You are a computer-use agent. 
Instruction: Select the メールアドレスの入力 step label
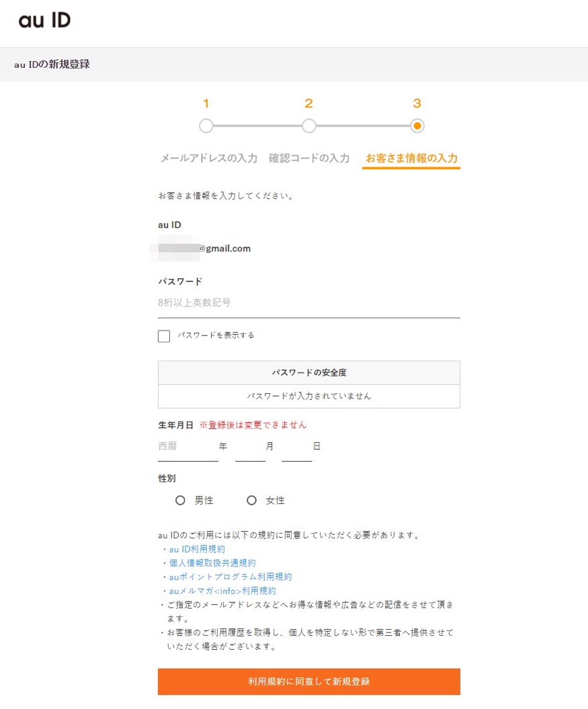click(x=208, y=159)
